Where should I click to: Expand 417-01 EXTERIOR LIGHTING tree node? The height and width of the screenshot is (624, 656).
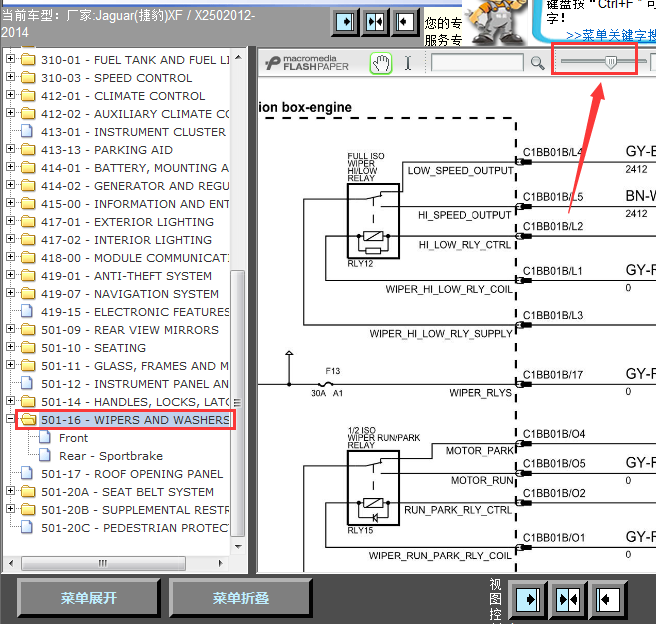click(x=10, y=221)
